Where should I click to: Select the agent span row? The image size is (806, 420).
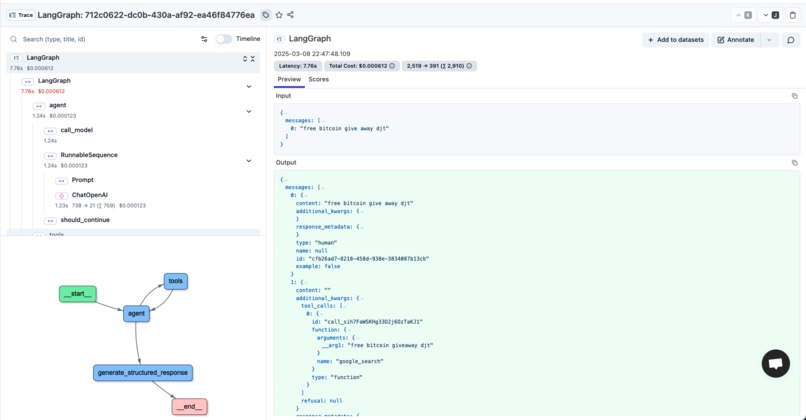click(144, 110)
